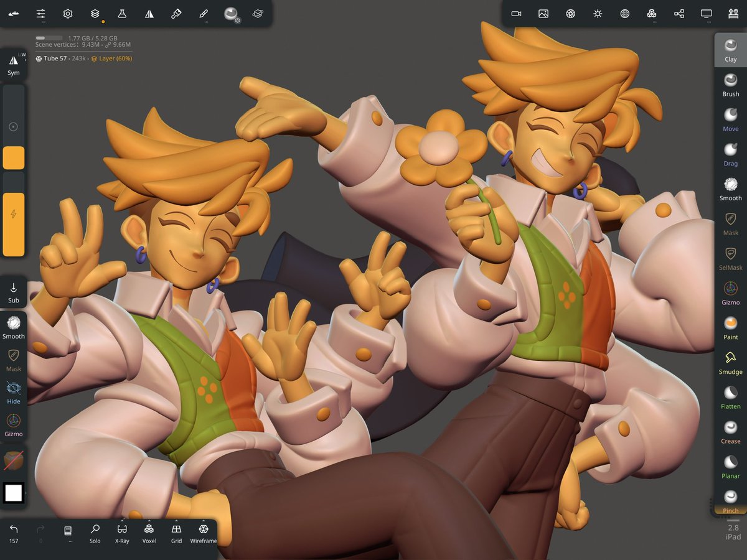Select the Drag tool
Viewport: 747px width, 560px height.
tap(730, 154)
